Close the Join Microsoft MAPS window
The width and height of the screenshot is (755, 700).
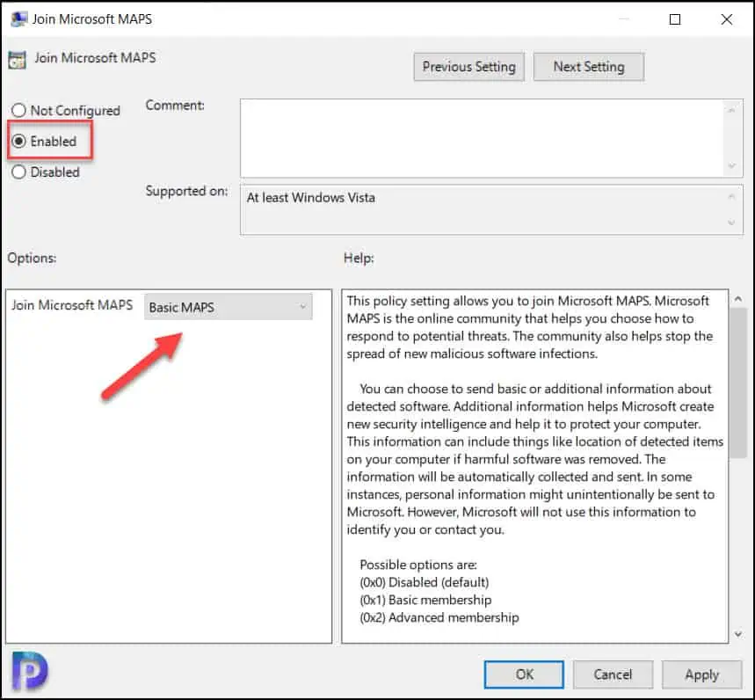pyautogui.click(x=727, y=19)
